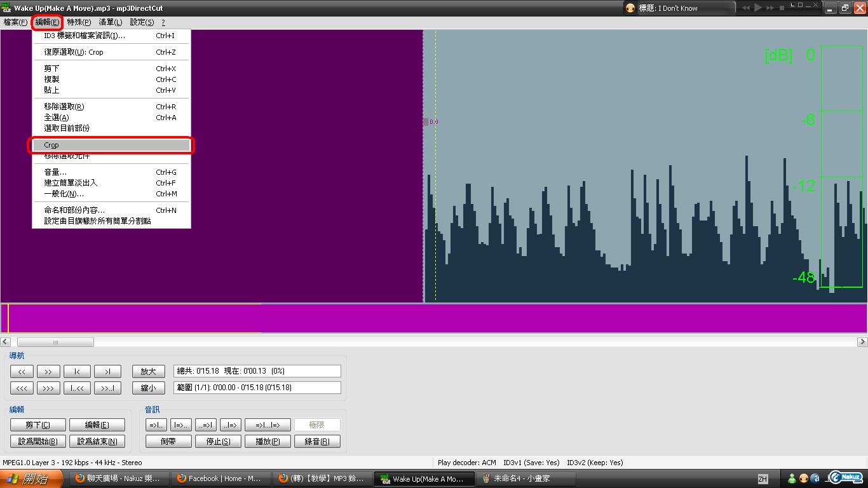Click the mini player stop square icon
The height and width of the screenshot is (488, 868).
pyautogui.click(x=782, y=8)
